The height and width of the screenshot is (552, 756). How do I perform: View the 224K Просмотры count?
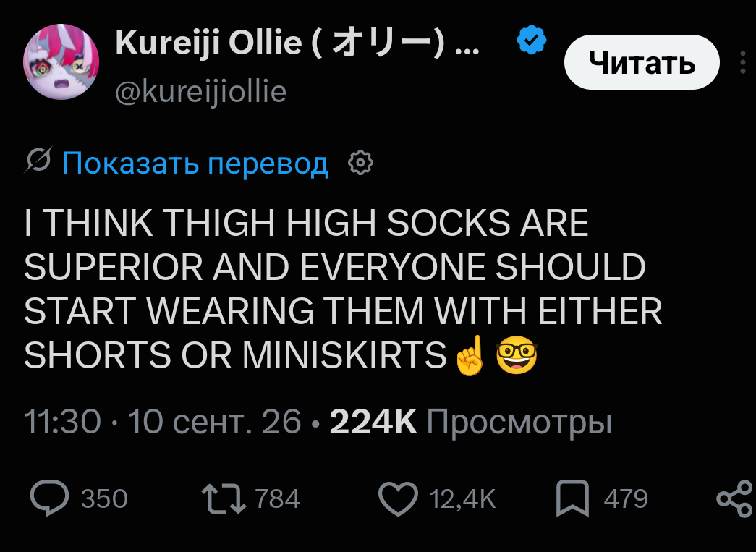[470, 423]
